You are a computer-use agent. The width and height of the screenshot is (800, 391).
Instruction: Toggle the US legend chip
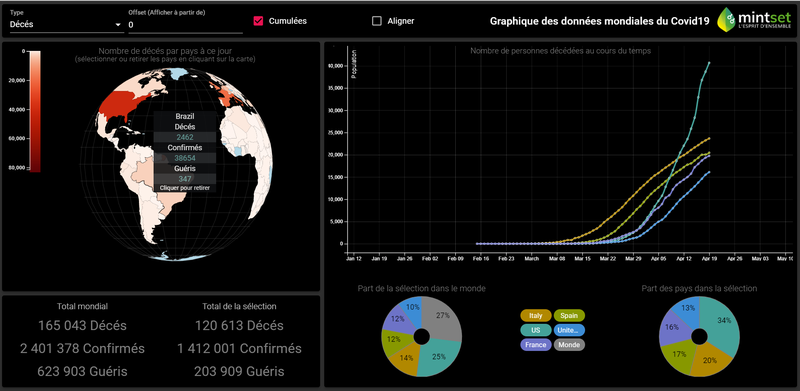[x=536, y=330]
